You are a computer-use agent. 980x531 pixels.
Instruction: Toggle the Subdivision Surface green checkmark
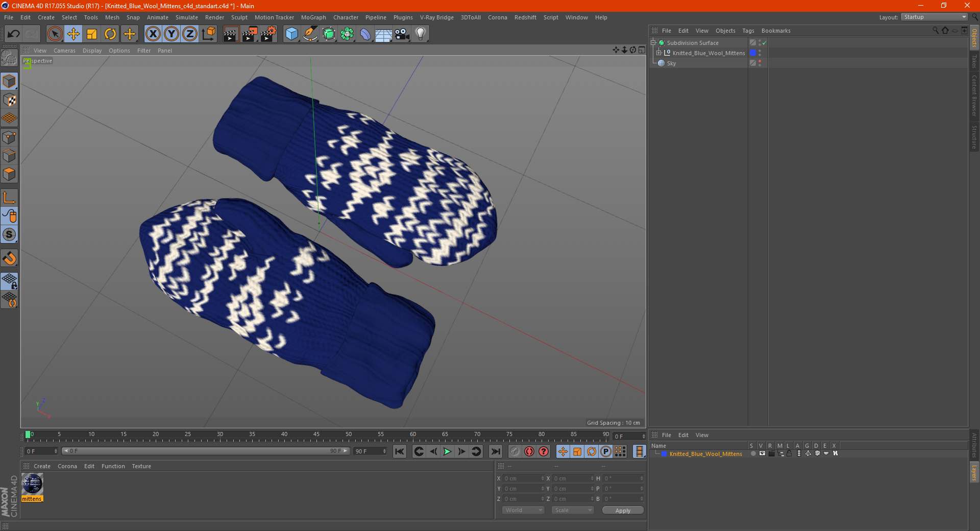coord(764,43)
